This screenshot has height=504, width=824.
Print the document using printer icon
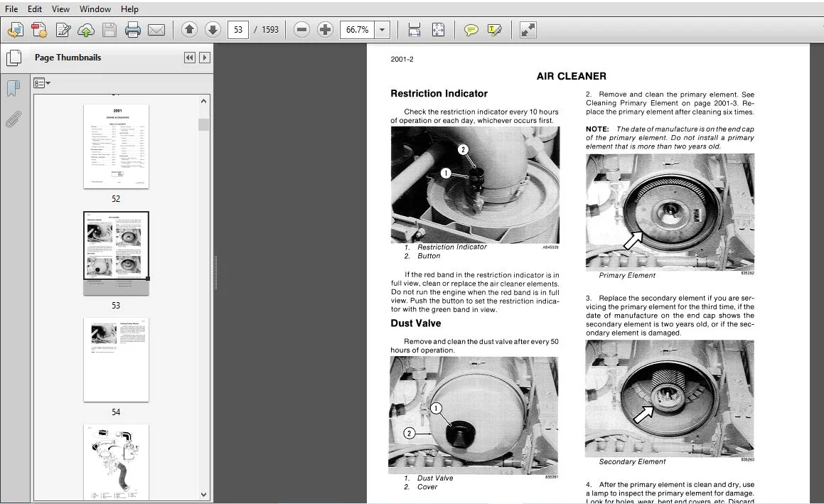pos(132,30)
